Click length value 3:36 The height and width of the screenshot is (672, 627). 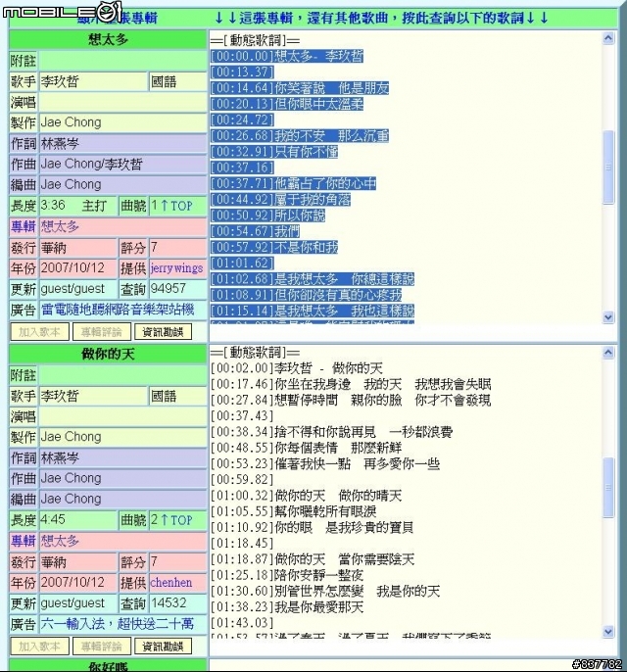tap(53, 206)
